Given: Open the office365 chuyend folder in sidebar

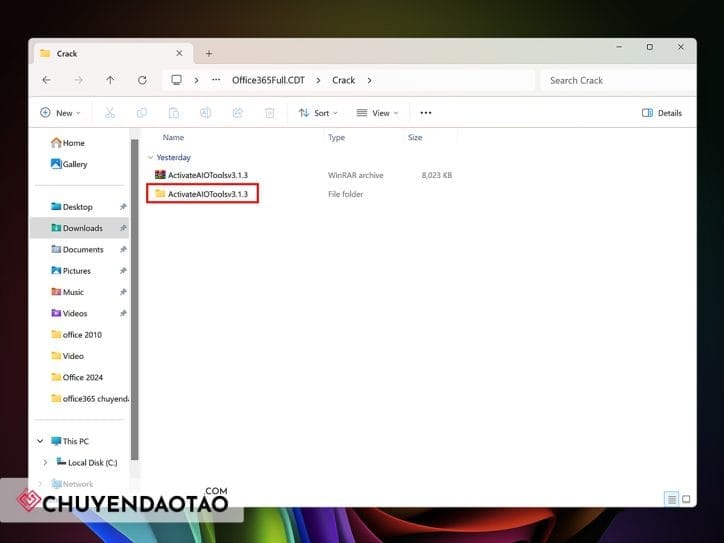Looking at the screenshot, I should [90, 398].
